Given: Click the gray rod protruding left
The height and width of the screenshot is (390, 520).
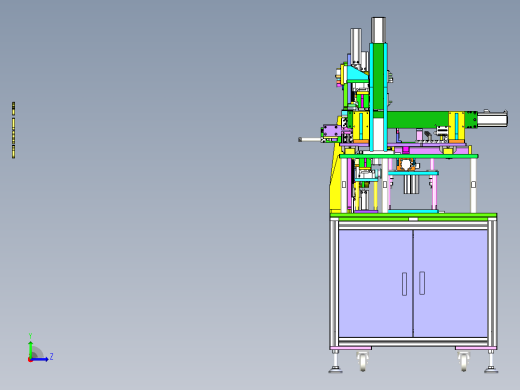Looking at the screenshot, I should coord(310,140).
